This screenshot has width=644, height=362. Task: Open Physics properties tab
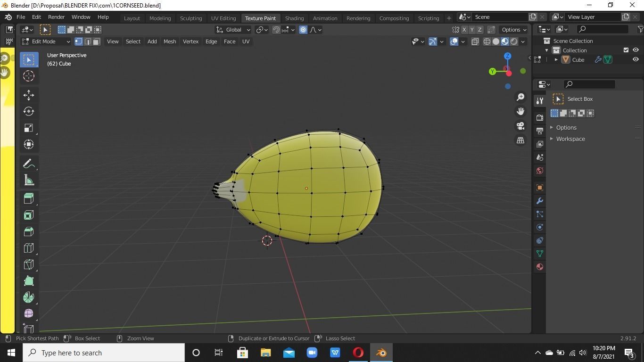point(540,227)
